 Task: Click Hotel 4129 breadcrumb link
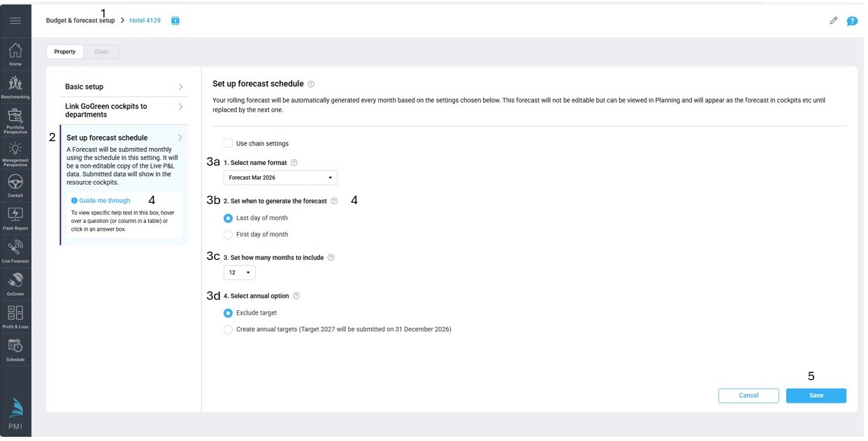coord(145,21)
